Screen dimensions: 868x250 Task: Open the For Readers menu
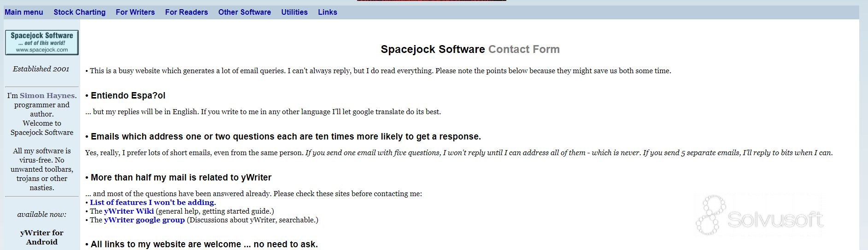[x=187, y=12]
